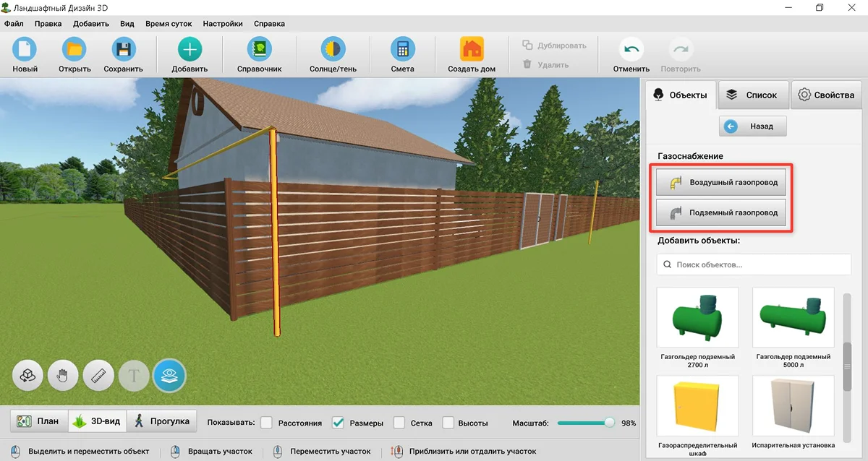The image size is (868, 461).
Task: Switch to the Свойства tab
Action: [825, 95]
